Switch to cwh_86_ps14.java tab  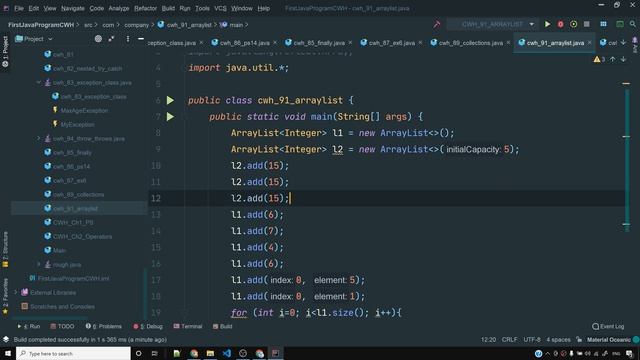[244, 43]
